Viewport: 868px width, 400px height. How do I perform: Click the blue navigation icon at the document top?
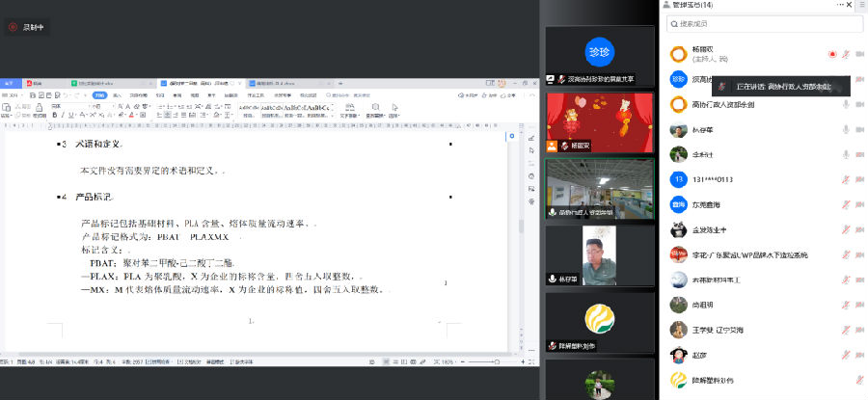512,136
